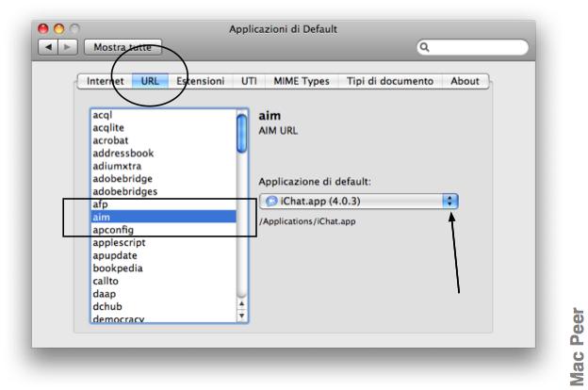Go forward with the right arrow button
588x390 pixels.
(x=68, y=47)
